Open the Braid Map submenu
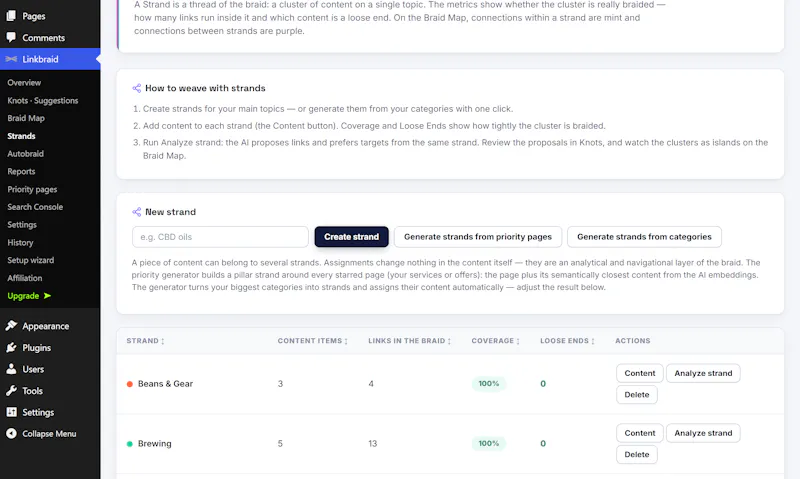The image size is (800, 479). click(x=26, y=118)
